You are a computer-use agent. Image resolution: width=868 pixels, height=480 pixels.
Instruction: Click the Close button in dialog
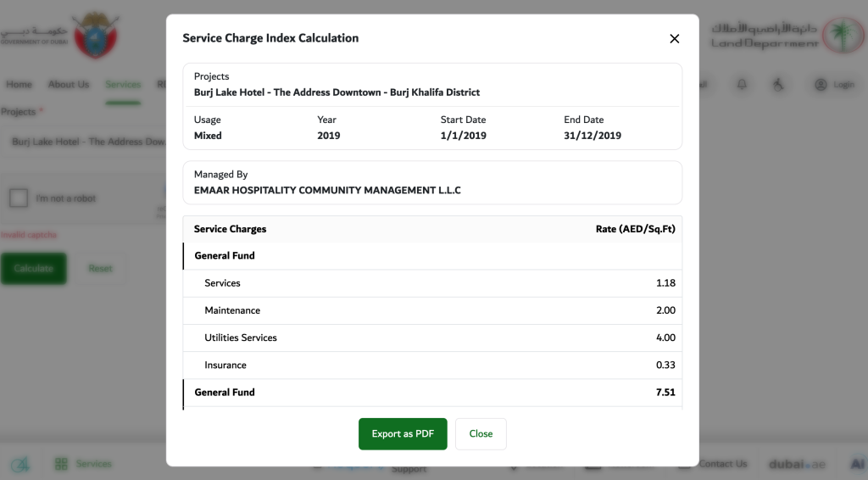[x=481, y=434]
